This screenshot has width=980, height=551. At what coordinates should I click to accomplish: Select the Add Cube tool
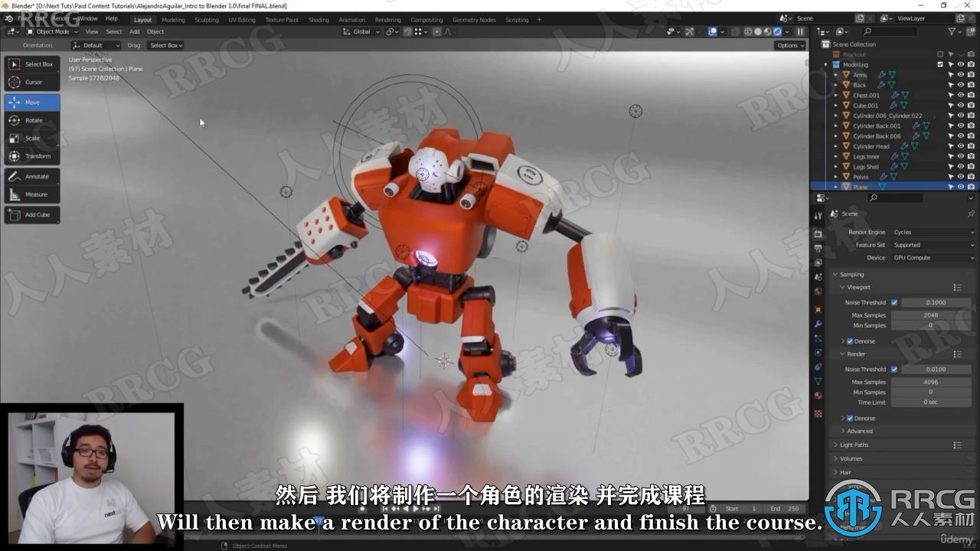pos(31,215)
